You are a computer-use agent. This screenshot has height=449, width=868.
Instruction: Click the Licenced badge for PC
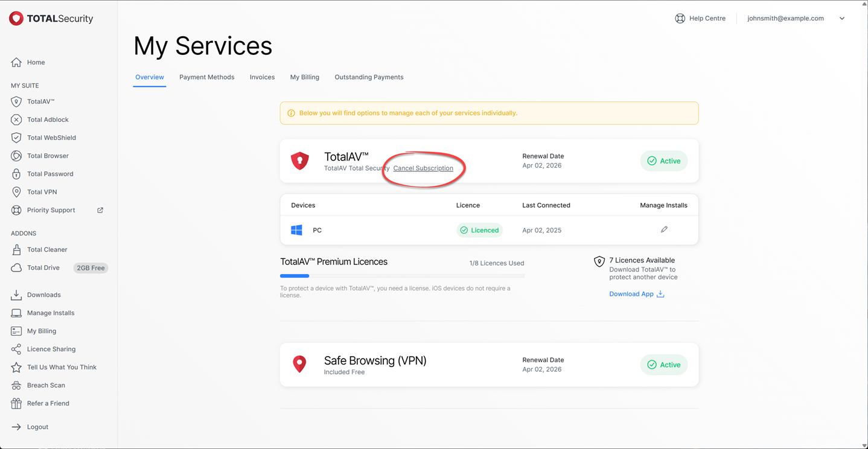click(479, 230)
